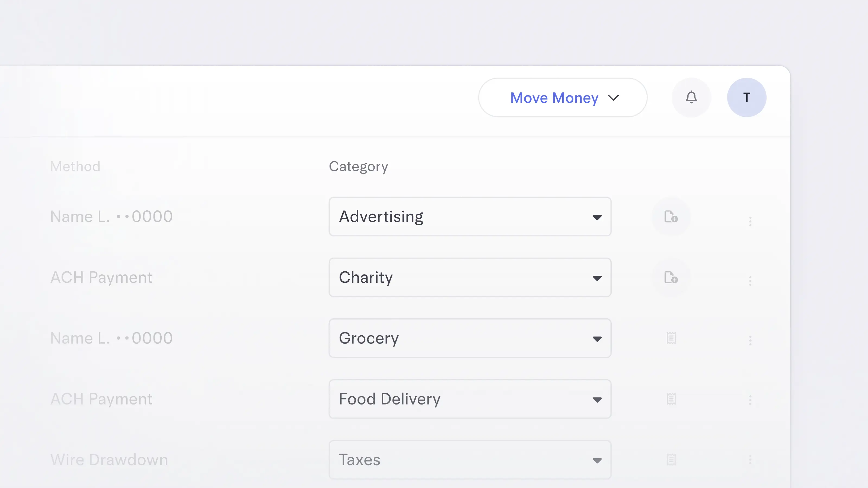The height and width of the screenshot is (488, 868).
Task: Expand the Move Money options
Action: [x=613, y=98]
